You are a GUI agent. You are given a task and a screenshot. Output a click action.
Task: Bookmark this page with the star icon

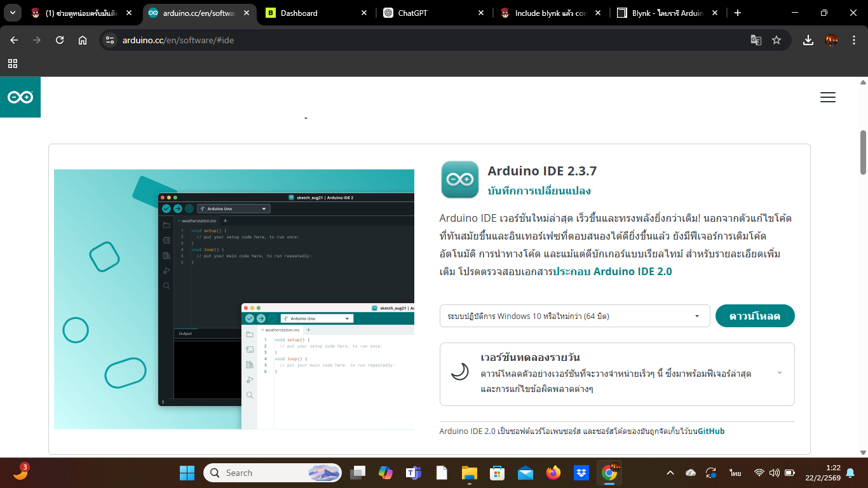click(x=776, y=40)
